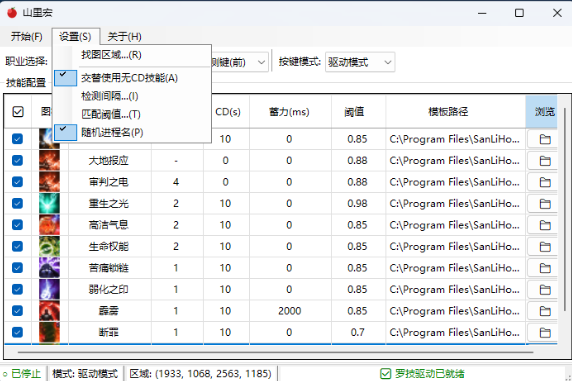Select the key value 4 in 审判之电 row
Image resolution: width=572 pixels, height=381 pixels.
pyautogui.click(x=176, y=182)
